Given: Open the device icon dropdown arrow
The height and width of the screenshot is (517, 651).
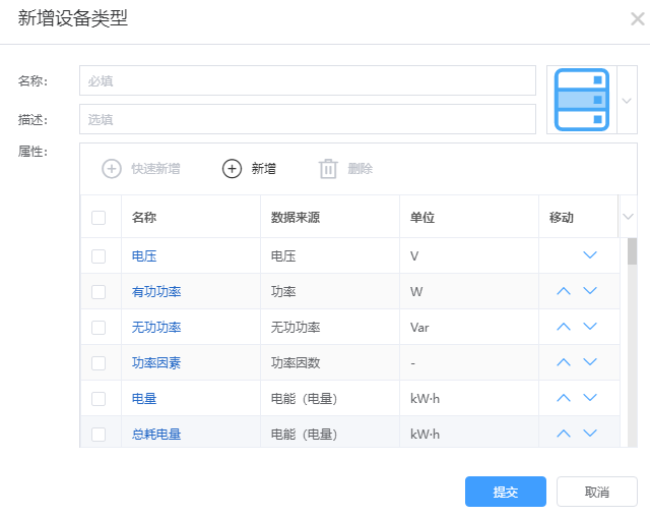Looking at the screenshot, I should point(627,101).
